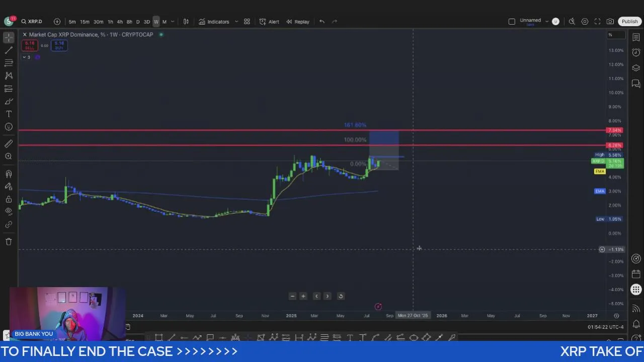
Task: Select the Measure ruler tool
Action: point(9,144)
